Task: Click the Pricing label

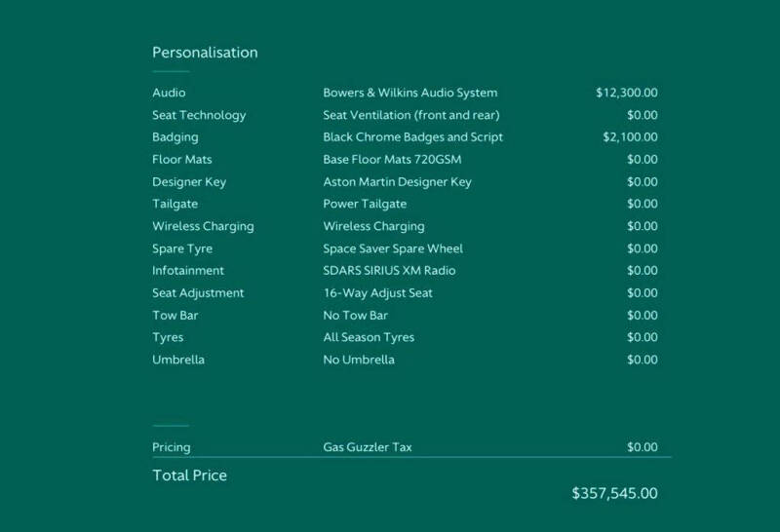Action: 172,447
